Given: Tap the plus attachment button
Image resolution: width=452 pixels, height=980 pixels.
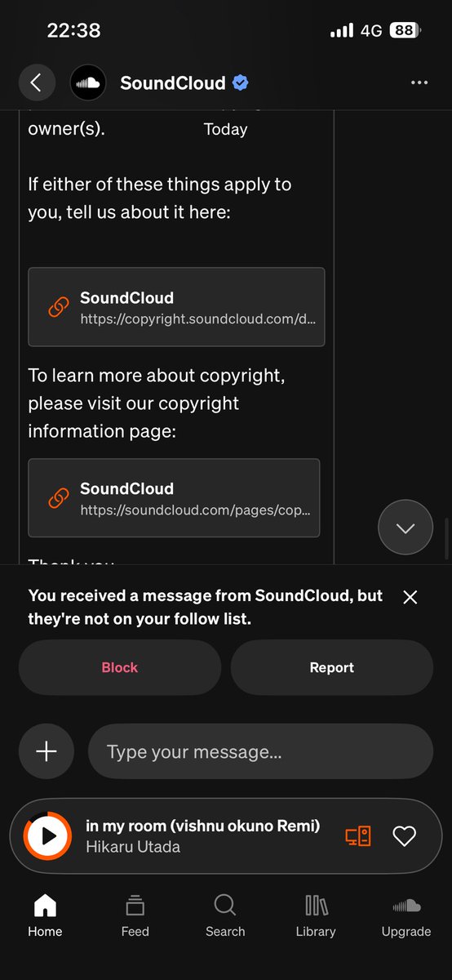Looking at the screenshot, I should (47, 751).
